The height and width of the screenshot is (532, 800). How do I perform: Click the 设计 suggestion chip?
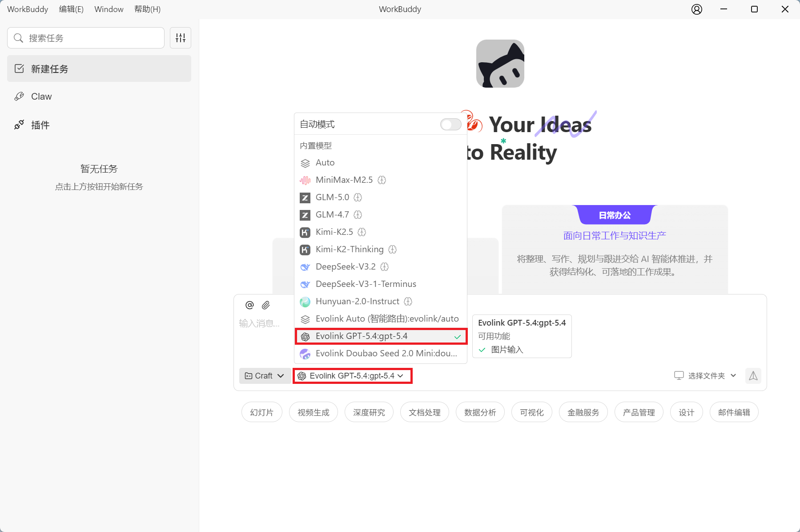tap(687, 412)
